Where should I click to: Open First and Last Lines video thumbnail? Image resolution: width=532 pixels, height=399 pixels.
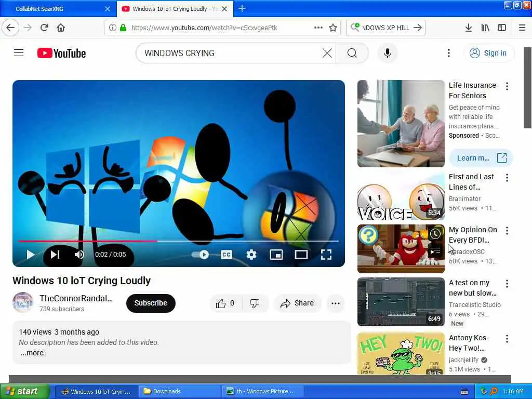point(401,196)
